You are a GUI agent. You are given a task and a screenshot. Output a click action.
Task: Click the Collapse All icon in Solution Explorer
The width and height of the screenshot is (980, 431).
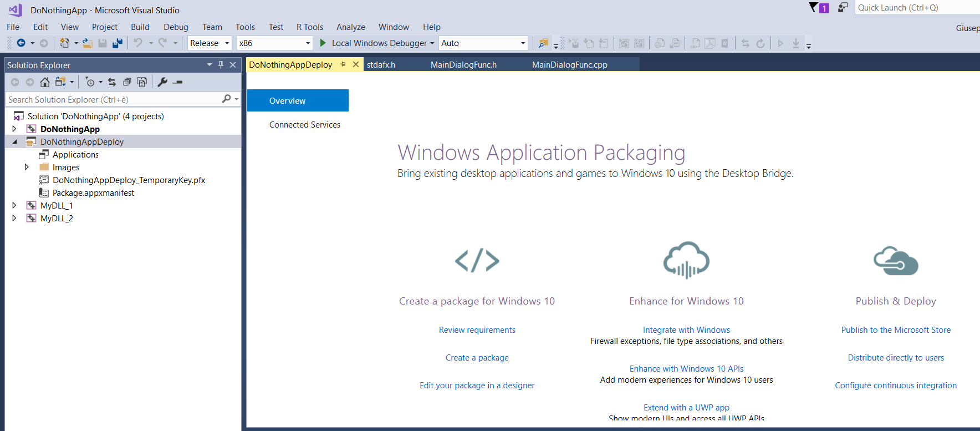(x=127, y=82)
